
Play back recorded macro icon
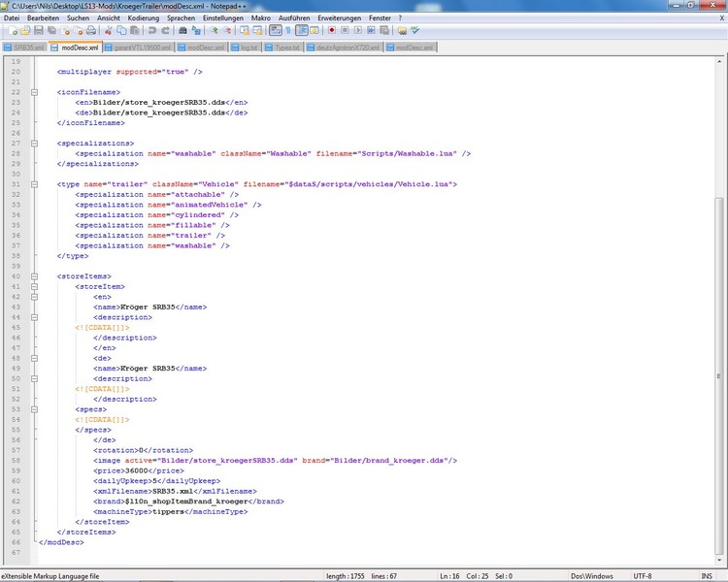[357, 31]
